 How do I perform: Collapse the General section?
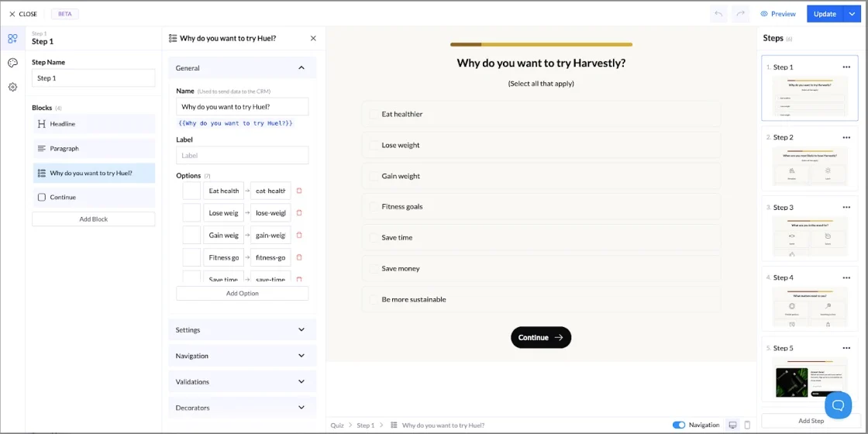click(243, 67)
